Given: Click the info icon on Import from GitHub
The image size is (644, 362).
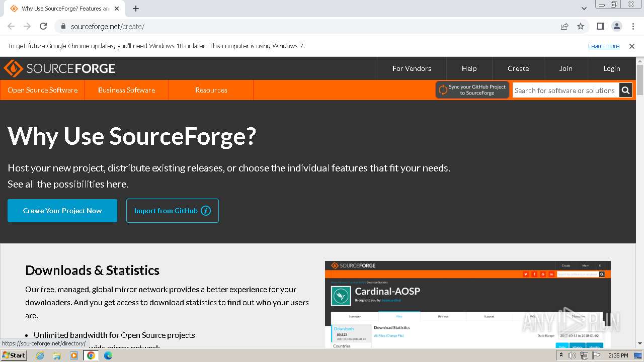Looking at the screenshot, I should 206,211.
